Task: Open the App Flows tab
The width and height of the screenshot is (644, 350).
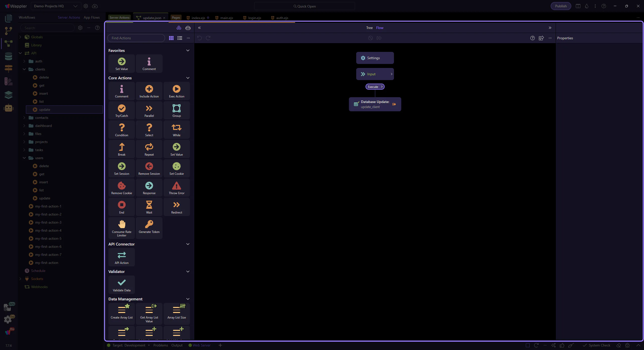Action: point(92,17)
